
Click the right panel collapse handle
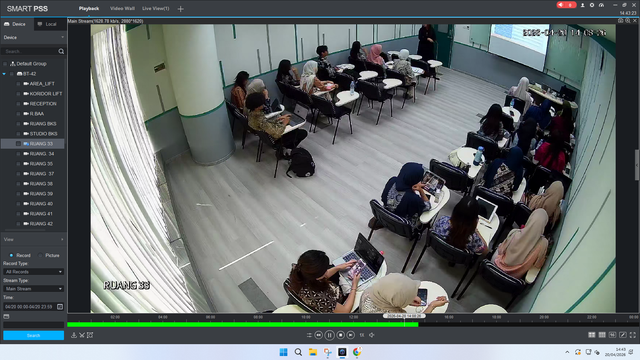[637, 165]
